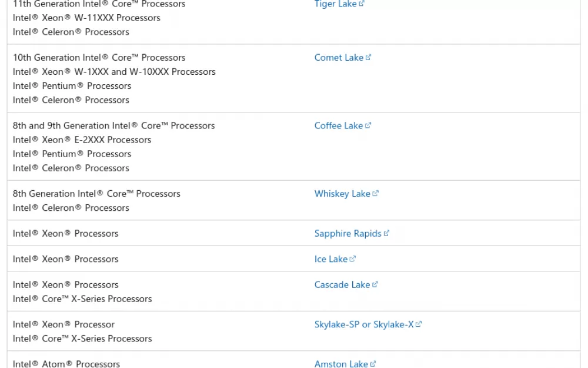This screenshot has width=588, height=368.
Task: Click external-link icon next to Ice Lake
Action: click(x=352, y=258)
